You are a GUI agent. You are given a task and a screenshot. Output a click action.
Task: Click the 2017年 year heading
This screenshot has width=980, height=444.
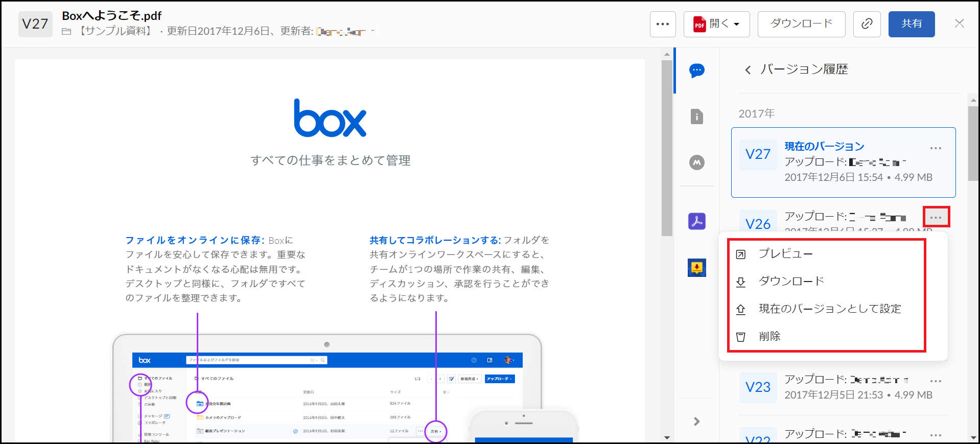click(757, 113)
